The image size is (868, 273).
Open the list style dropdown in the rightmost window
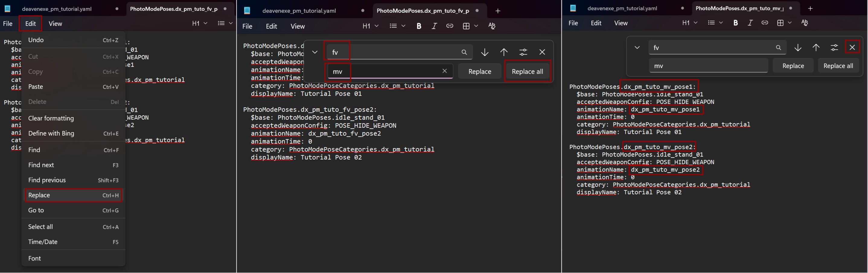721,23
